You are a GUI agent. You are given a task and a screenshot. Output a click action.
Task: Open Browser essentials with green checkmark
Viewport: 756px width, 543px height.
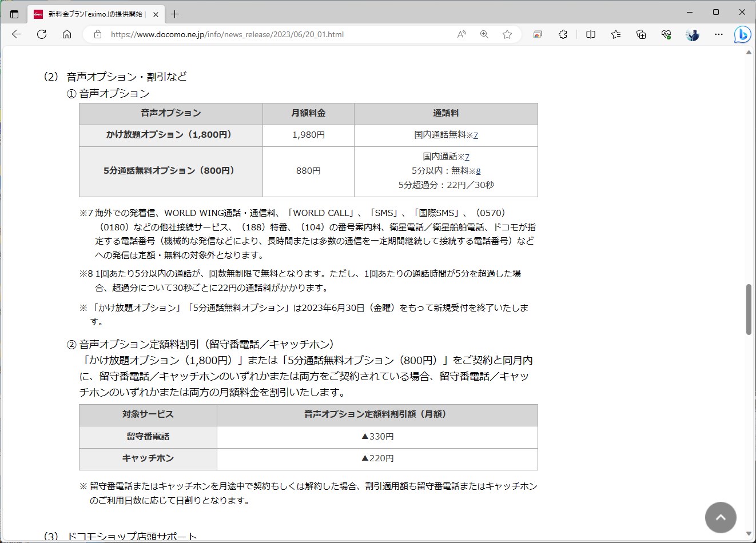tap(665, 34)
